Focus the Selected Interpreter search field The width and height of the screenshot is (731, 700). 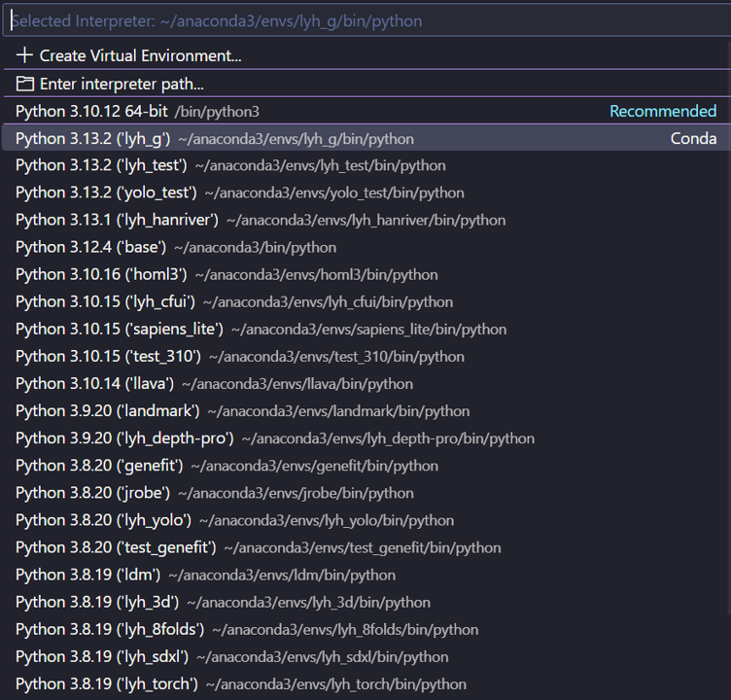pos(366,21)
